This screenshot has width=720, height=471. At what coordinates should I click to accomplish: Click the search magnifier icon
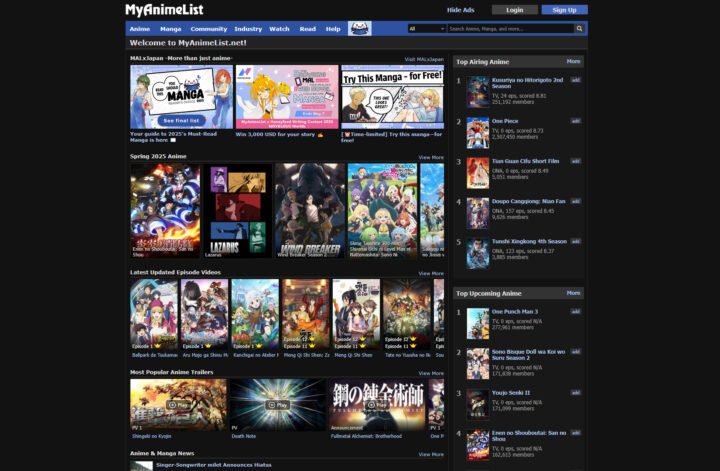[579, 28]
